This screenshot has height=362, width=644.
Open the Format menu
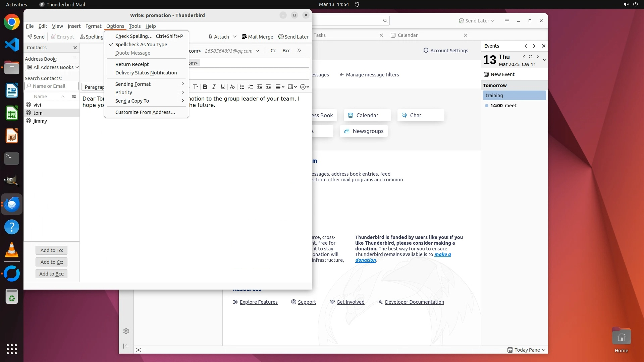93,26
